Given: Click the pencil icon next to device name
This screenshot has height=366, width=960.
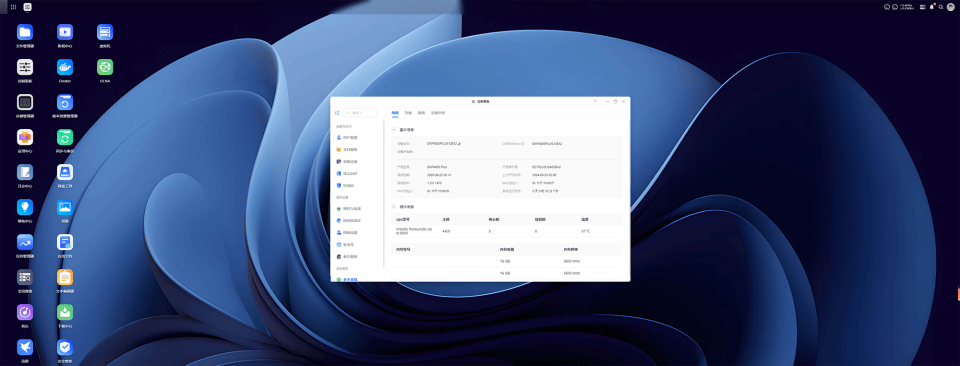Looking at the screenshot, I should point(459,144).
